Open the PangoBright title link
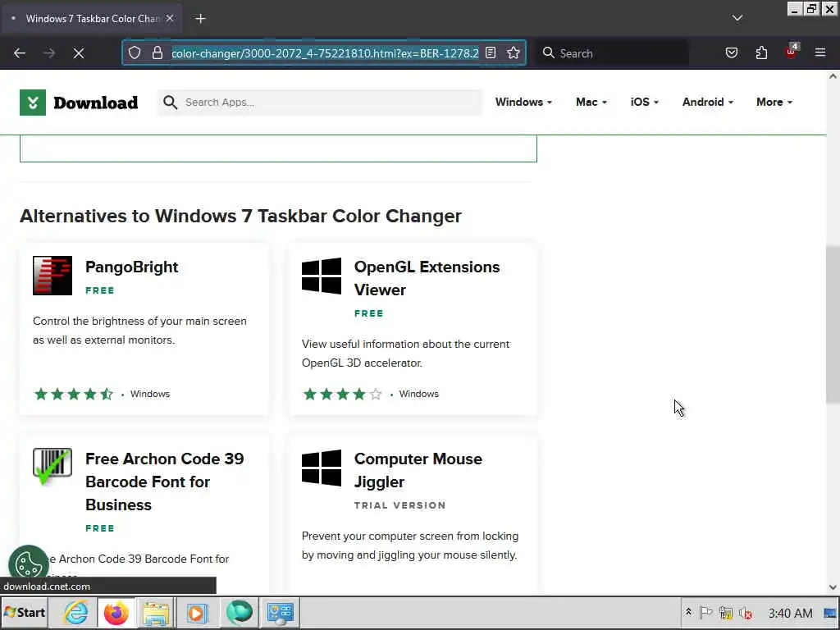Image resolution: width=840 pixels, height=630 pixels. (x=132, y=267)
